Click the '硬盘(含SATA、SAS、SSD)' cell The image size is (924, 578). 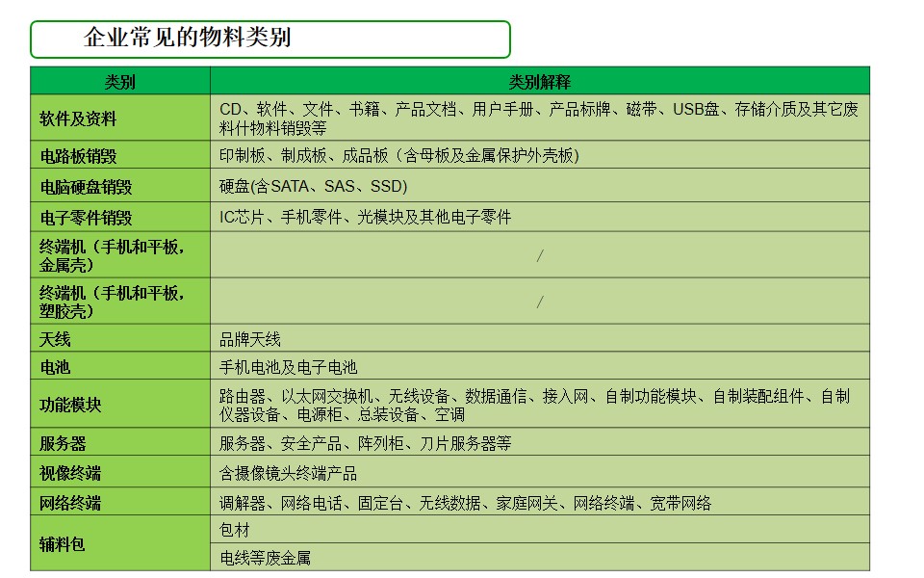tap(540, 186)
